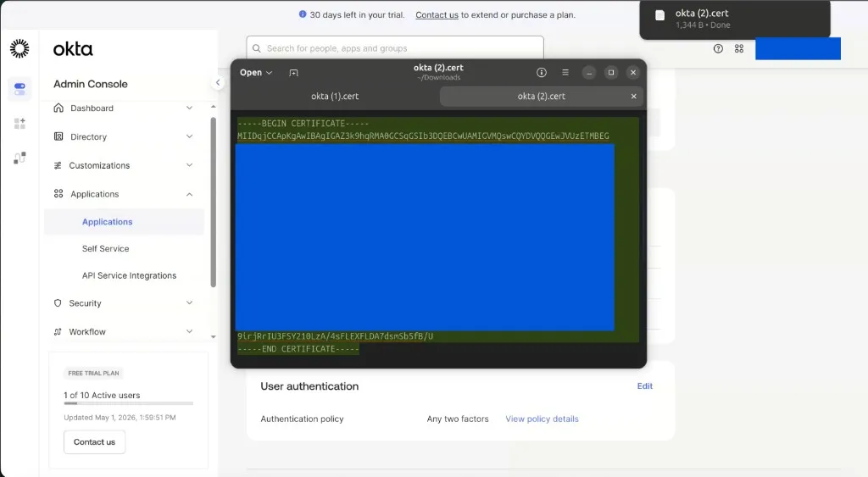Open View policy details link

(542, 419)
